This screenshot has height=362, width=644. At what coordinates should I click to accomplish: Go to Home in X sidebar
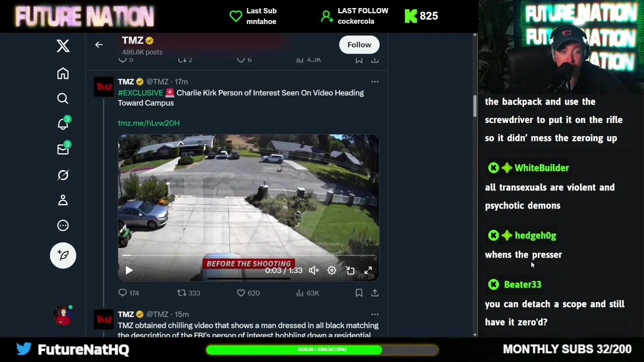pos(63,73)
